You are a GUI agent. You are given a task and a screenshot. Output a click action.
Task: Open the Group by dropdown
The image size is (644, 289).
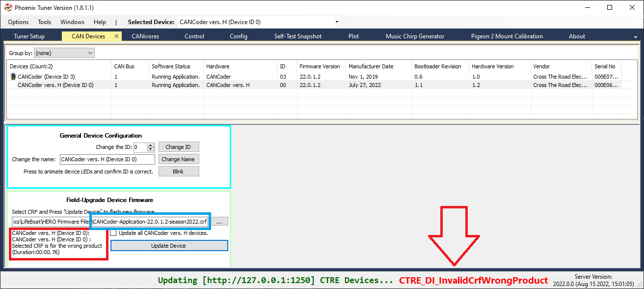click(65, 53)
